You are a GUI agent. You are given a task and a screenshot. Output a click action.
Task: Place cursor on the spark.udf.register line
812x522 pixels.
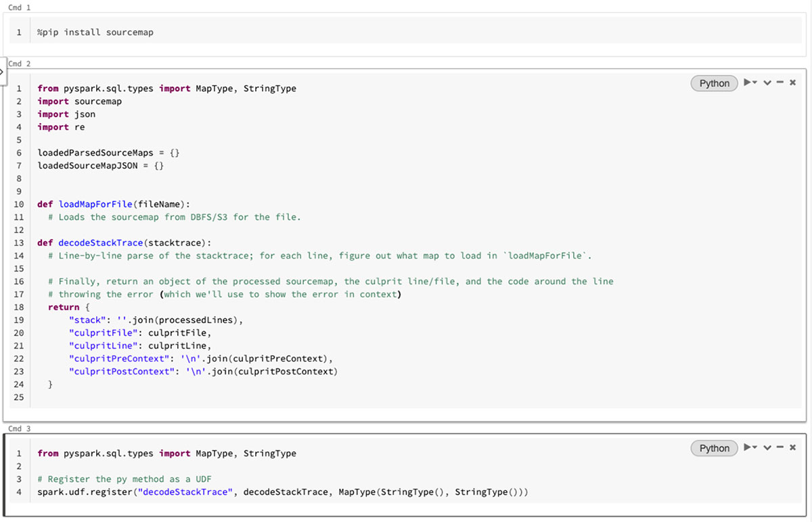pos(271,492)
